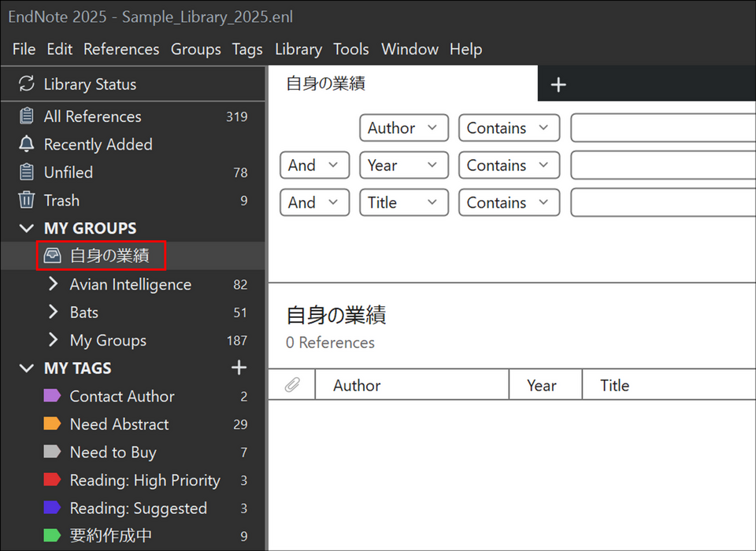This screenshot has height=551, width=756.
Task: Open the Groups menu
Action: click(196, 49)
